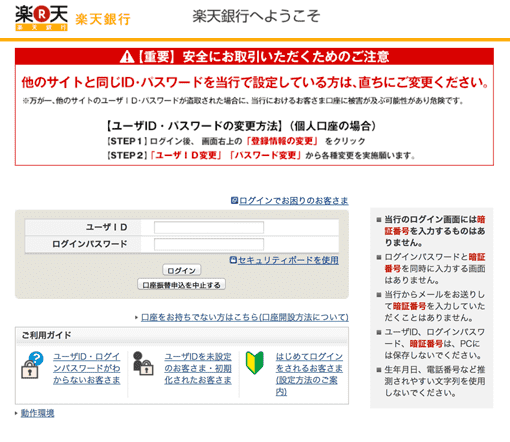Click the Rakuten Bank logo

pyautogui.click(x=41, y=18)
